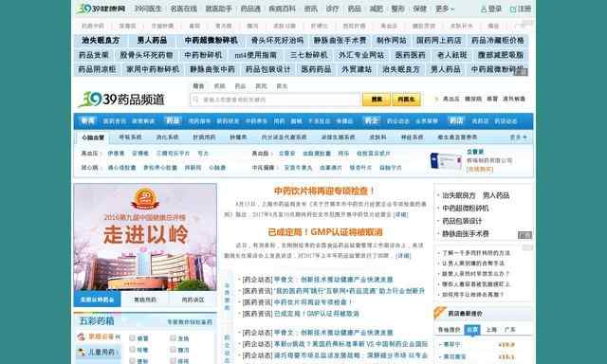Open ad link 国药网上药店

[x=438, y=40]
